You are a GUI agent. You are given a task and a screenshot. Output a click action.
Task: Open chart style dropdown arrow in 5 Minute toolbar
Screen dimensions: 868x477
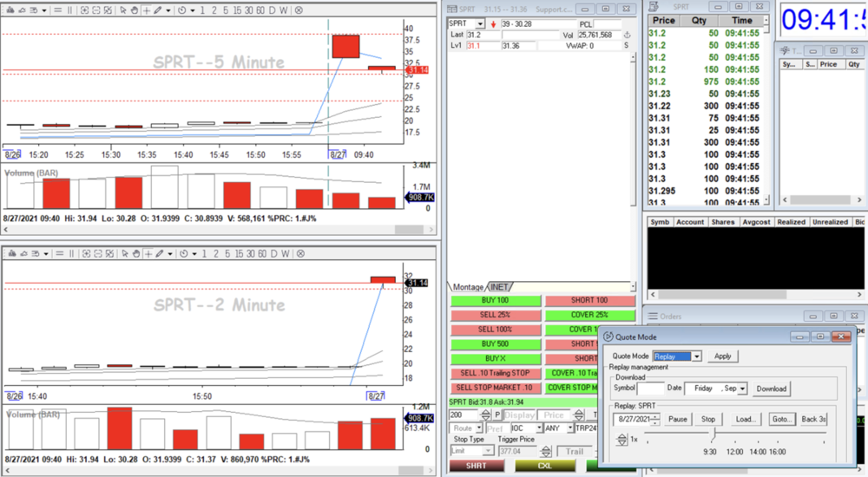(x=43, y=10)
